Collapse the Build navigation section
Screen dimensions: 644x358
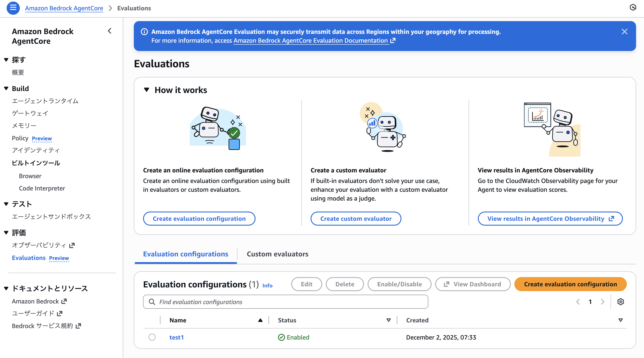pos(7,88)
